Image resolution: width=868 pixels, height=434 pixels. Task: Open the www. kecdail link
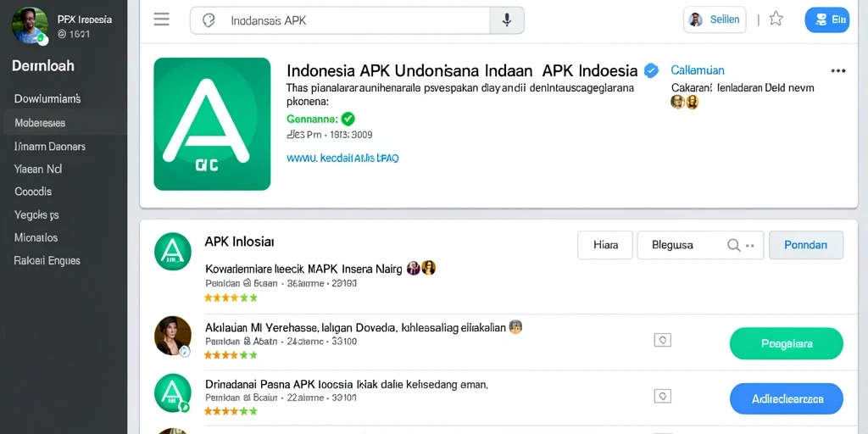pos(342,159)
